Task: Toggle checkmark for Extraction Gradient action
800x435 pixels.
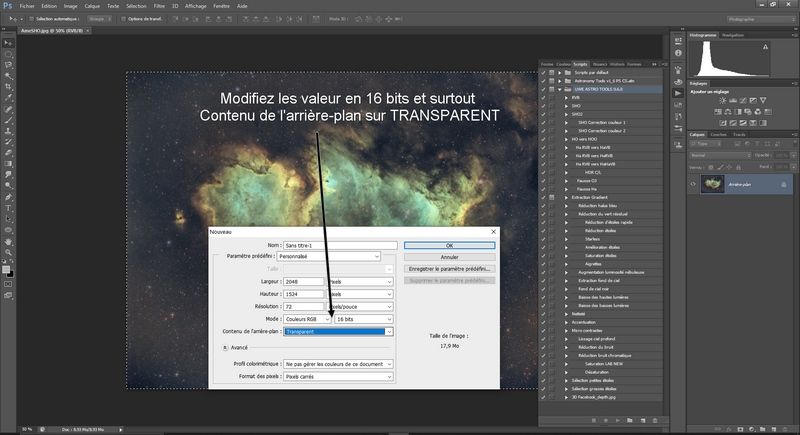Action: pyautogui.click(x=543, y=197)
